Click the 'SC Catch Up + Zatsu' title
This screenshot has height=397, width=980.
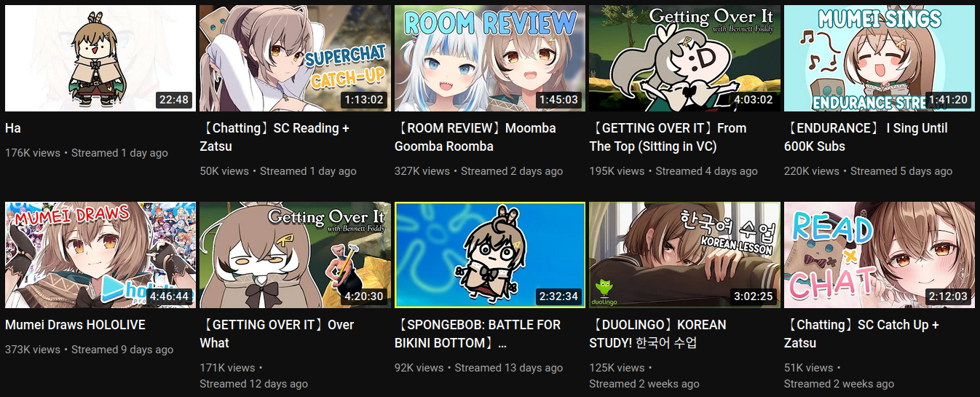click(861, 334)
